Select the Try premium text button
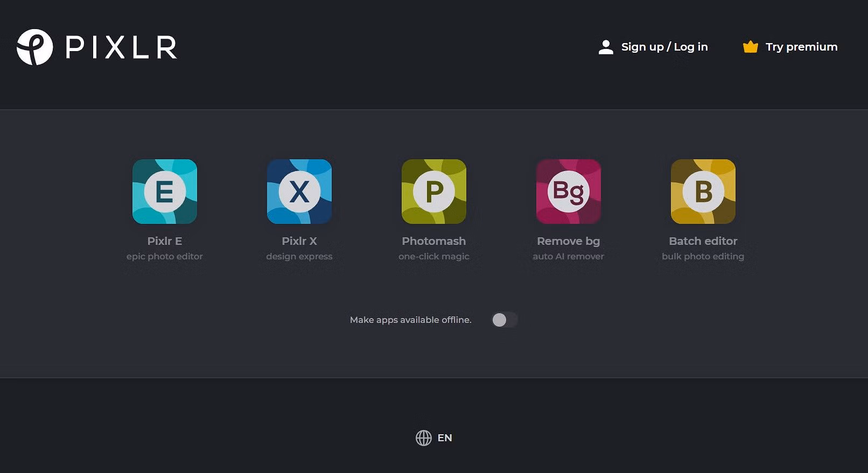The image size is (868, 473). tap(801, 47)
